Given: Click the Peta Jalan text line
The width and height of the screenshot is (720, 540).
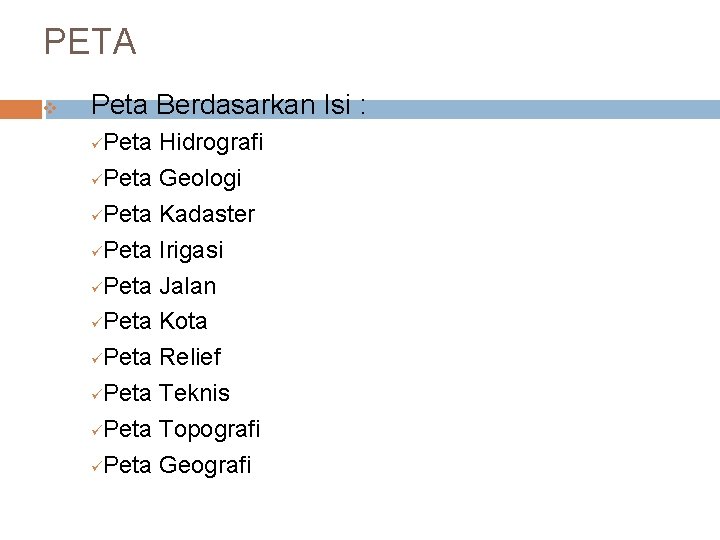Looking at the screenshot, I should tap(160, 286).
